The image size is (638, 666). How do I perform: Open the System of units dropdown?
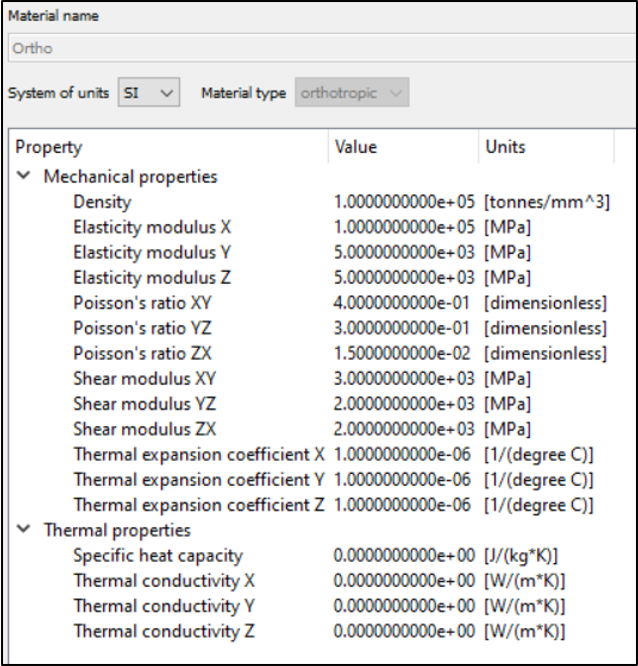click(x=147, y=93)
